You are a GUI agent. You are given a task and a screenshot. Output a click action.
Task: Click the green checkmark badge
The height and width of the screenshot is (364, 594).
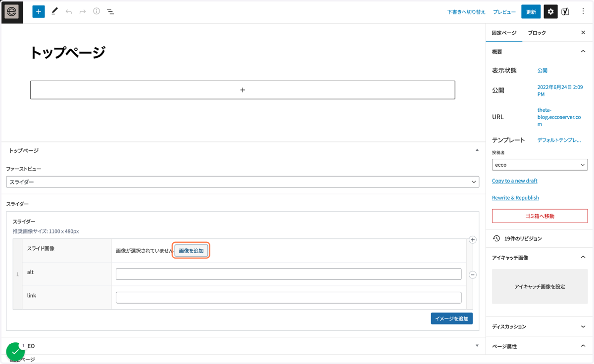tap(15, 352)
